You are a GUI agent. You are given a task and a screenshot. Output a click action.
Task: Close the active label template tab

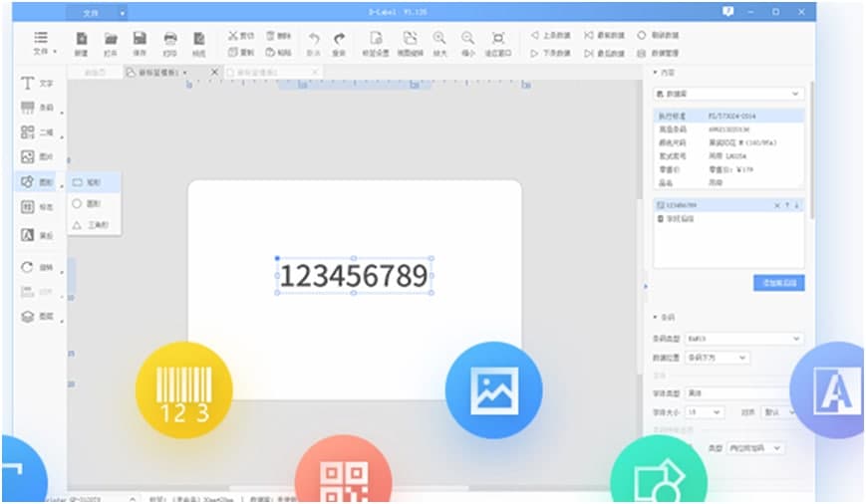coord(215,72)
